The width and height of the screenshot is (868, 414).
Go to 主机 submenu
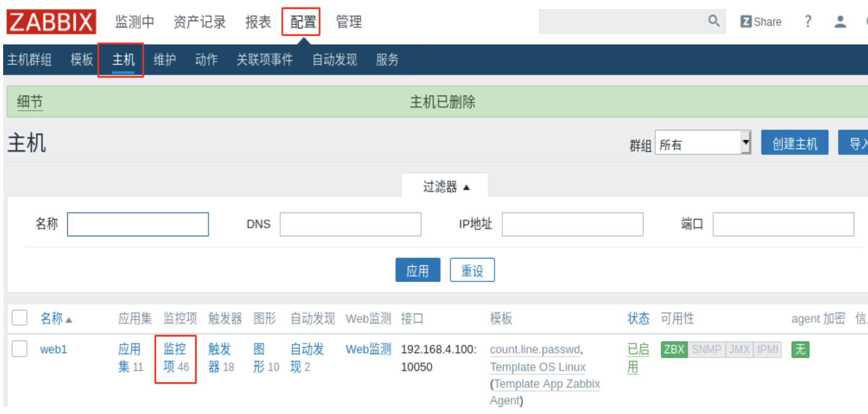[123, 60]
